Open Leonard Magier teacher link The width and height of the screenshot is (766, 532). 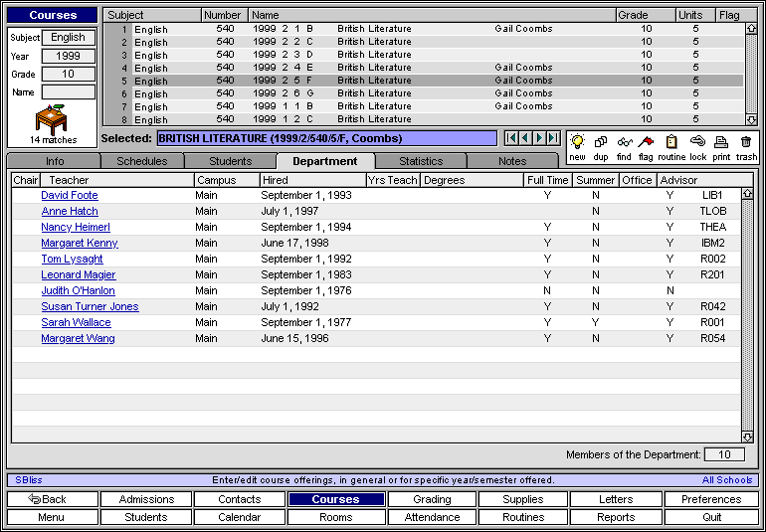(79, 274)
